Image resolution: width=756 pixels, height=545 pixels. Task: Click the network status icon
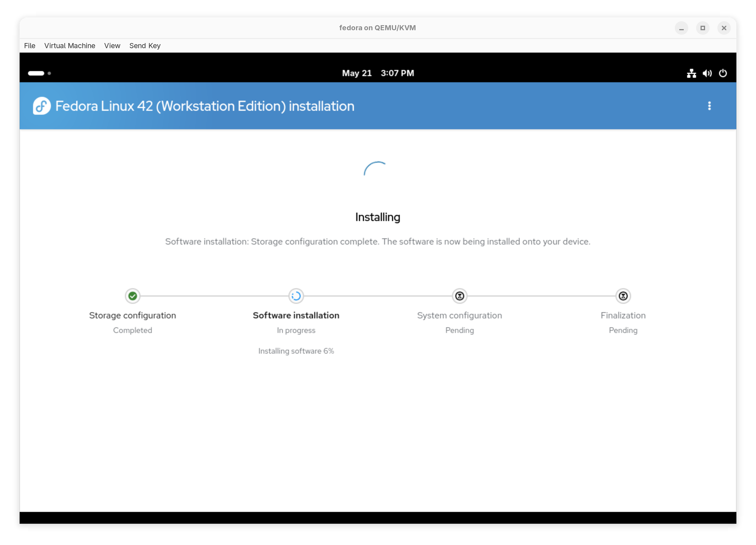click(x=691, y=73)
